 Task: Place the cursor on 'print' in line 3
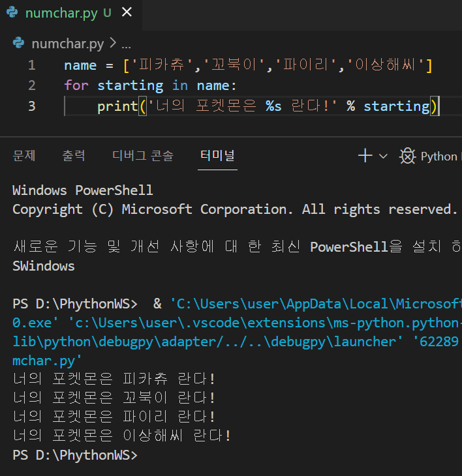(x=117, y=106)
